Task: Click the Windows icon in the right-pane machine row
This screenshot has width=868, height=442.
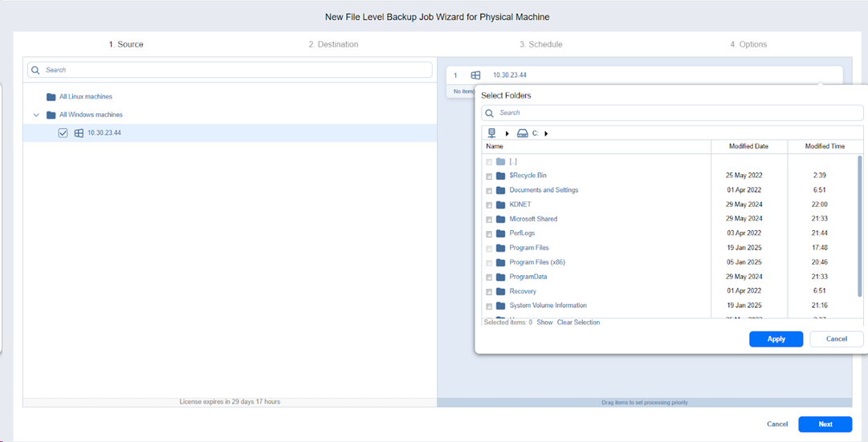Action: [x=475, y=75]
